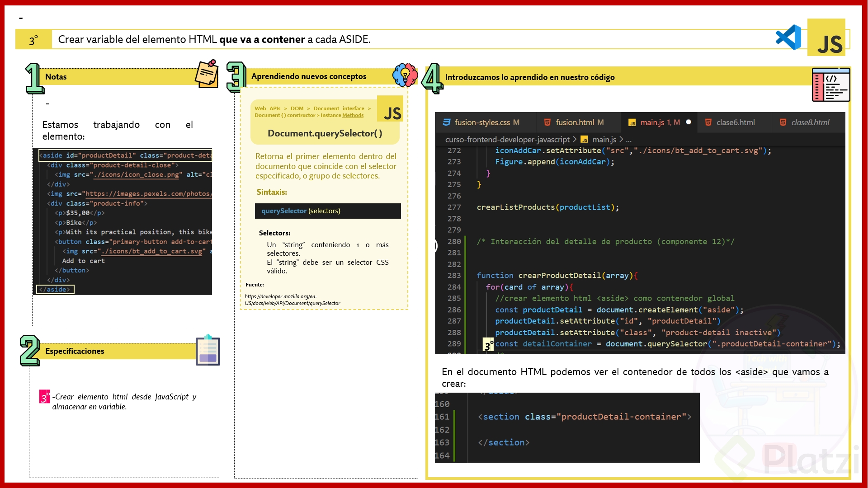
Task: Click the Interacción del detalle comment line
Action: (x=606, y=242)
